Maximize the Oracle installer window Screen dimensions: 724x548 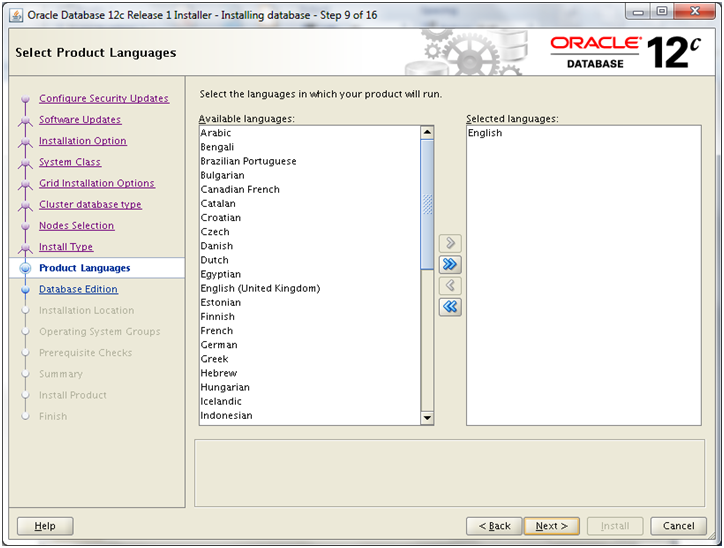coord(662,12)
